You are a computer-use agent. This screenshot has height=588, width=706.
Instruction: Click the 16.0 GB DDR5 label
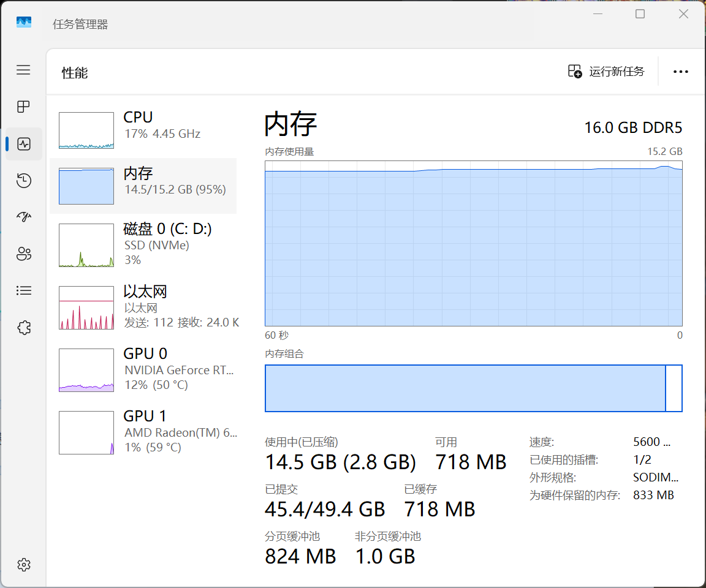(x=633, y=128)
